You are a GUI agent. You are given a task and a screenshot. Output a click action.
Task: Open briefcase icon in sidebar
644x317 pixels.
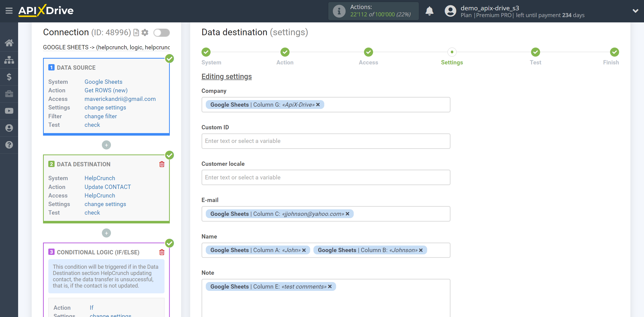click(x=9, y=94)
